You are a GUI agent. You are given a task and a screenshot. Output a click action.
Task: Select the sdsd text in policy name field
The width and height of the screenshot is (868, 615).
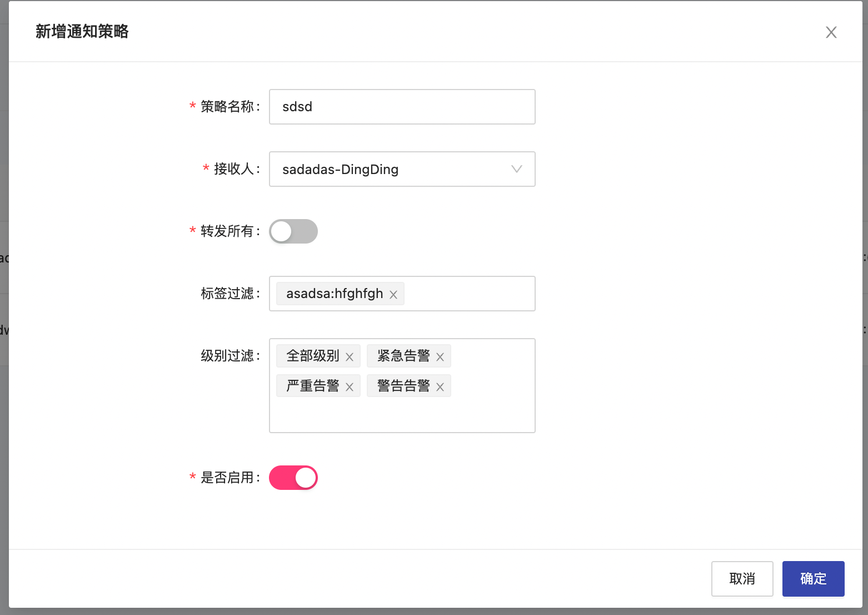pos(297,107)
